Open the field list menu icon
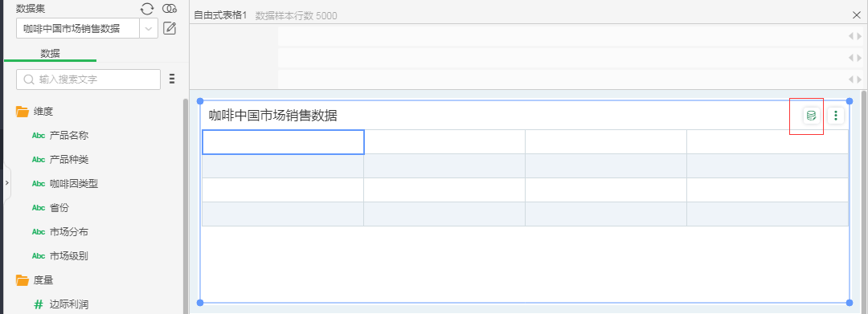The width and height of the screenshot is (868, 314). click(172, 79)
